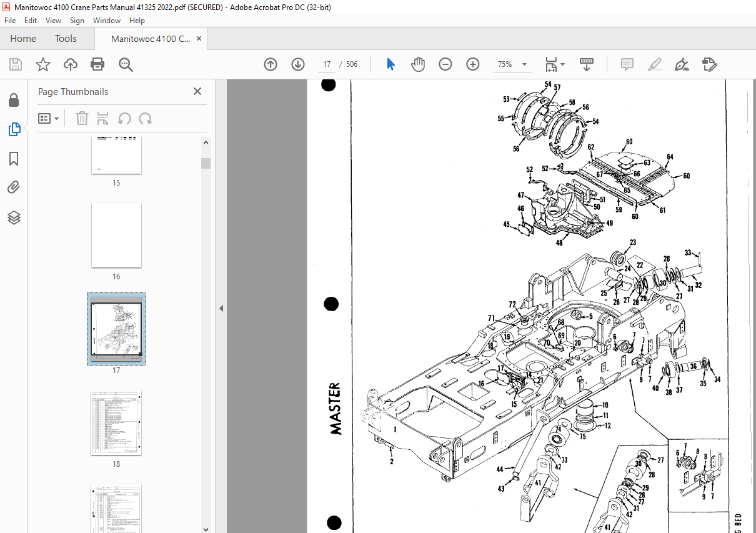Open the Attachments paperclip panel

pyautogui.click(x=14, y=187)
